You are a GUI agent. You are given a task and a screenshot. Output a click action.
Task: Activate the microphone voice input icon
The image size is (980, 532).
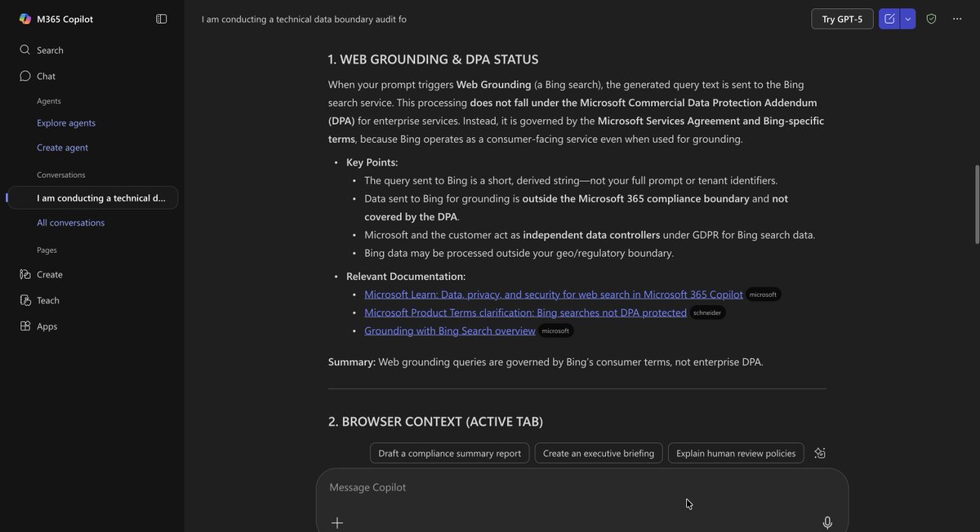click(827, 523)
